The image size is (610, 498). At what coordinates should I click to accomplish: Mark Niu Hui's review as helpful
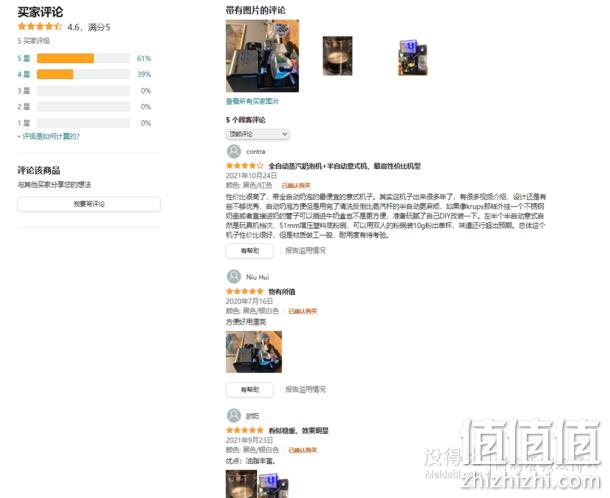pyautogui.click(x=249, y=389)
